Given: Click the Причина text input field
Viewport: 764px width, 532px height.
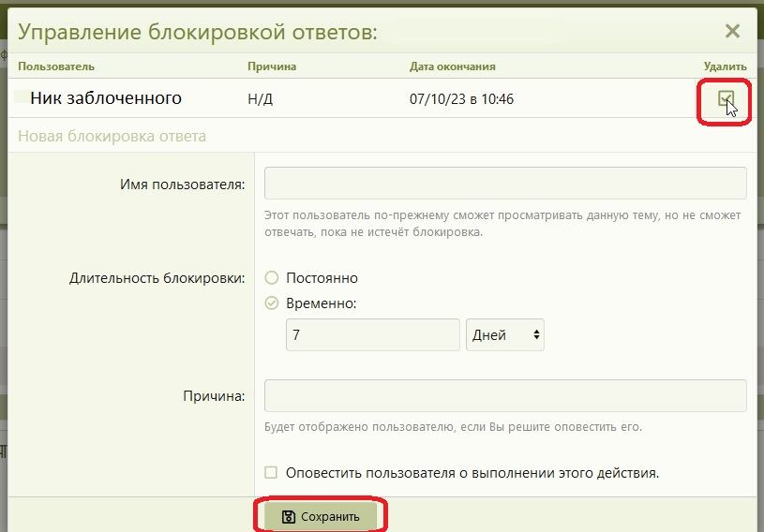Looking at the screenshot, I should click(x=505, y=395).
